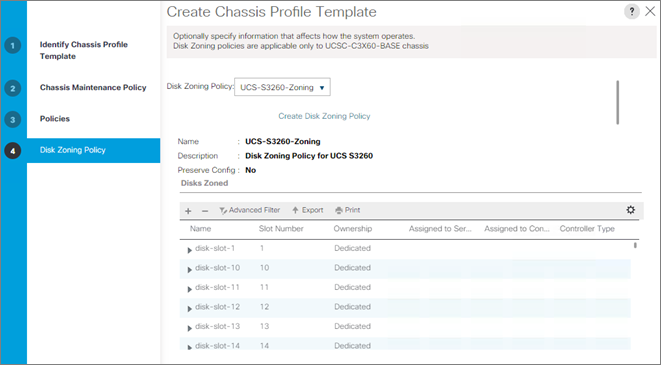Click the dialog's vertical scrollbar
This screenshot has width=661, height=365.
coord(618,102)
